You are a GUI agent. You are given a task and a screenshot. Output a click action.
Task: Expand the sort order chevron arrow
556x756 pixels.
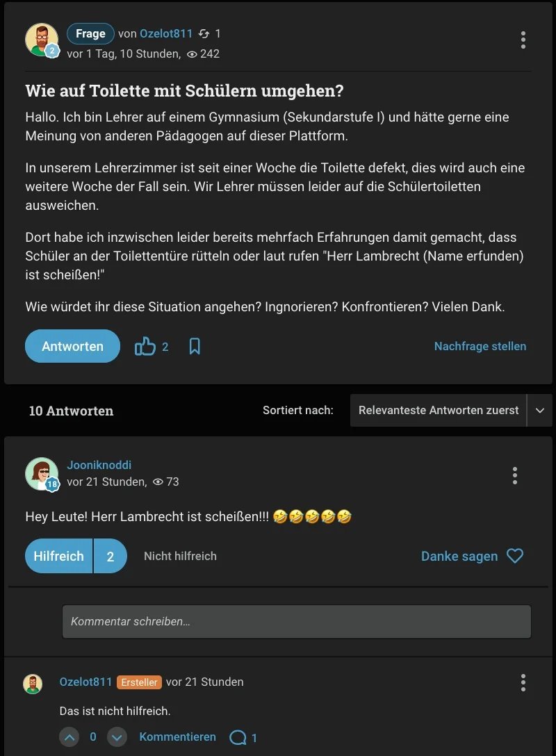point(540,411)
